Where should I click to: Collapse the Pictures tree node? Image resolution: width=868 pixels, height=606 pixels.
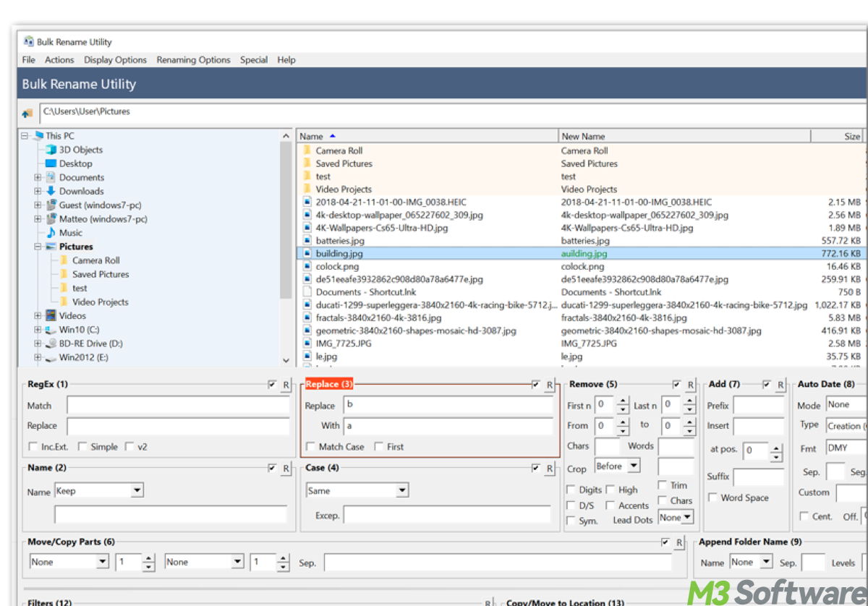click(x=38, y=247)
